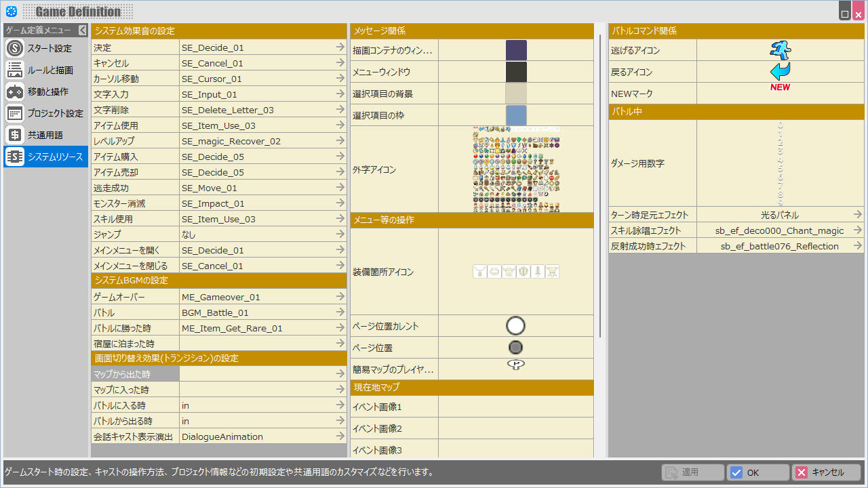Open selector arrow for ゲームオーバー BGM
Screen dimensions: 868x488
tap(340, 297)
